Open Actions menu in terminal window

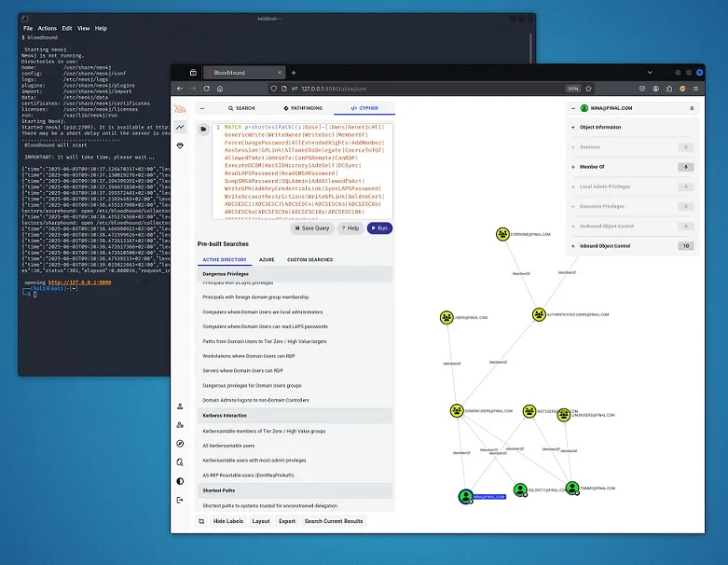(x=47, y=28)
